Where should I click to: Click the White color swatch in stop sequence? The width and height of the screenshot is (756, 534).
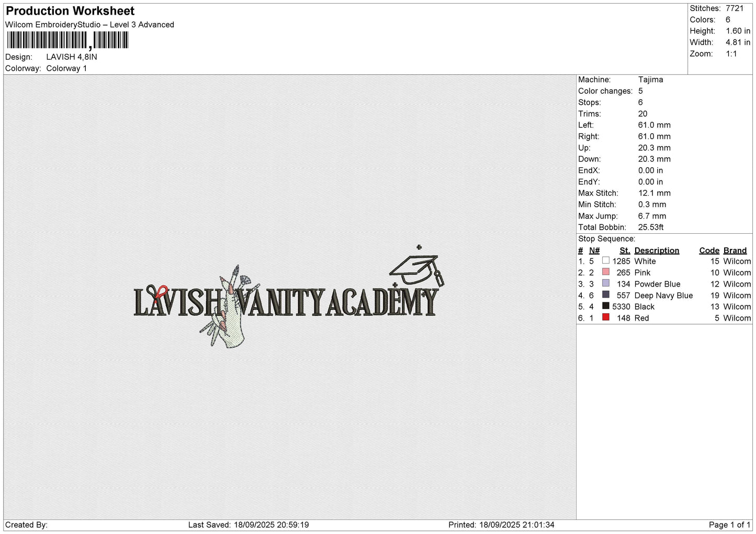605,260
